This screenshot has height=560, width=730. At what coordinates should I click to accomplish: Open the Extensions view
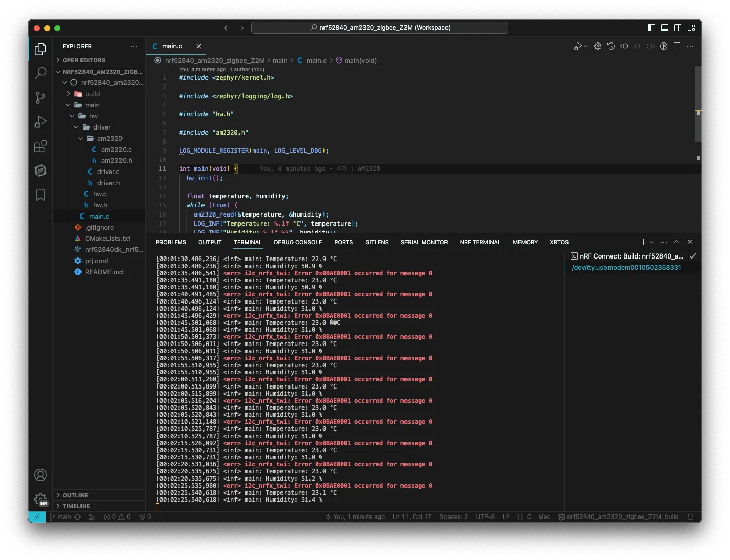40,147
